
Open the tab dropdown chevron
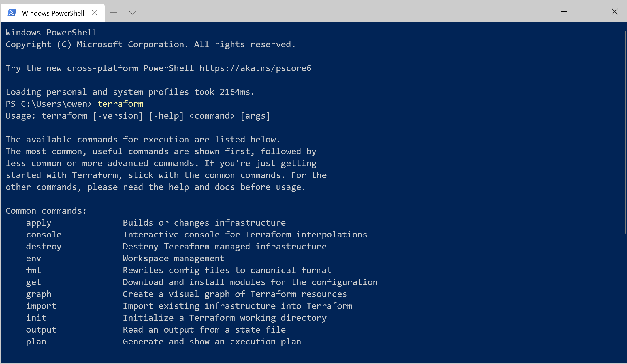click(132, 12)
